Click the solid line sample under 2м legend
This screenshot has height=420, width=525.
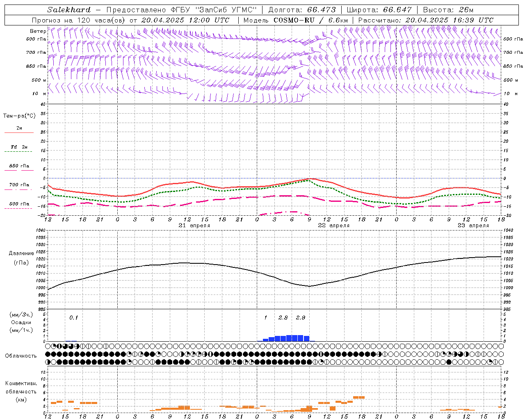19,133
